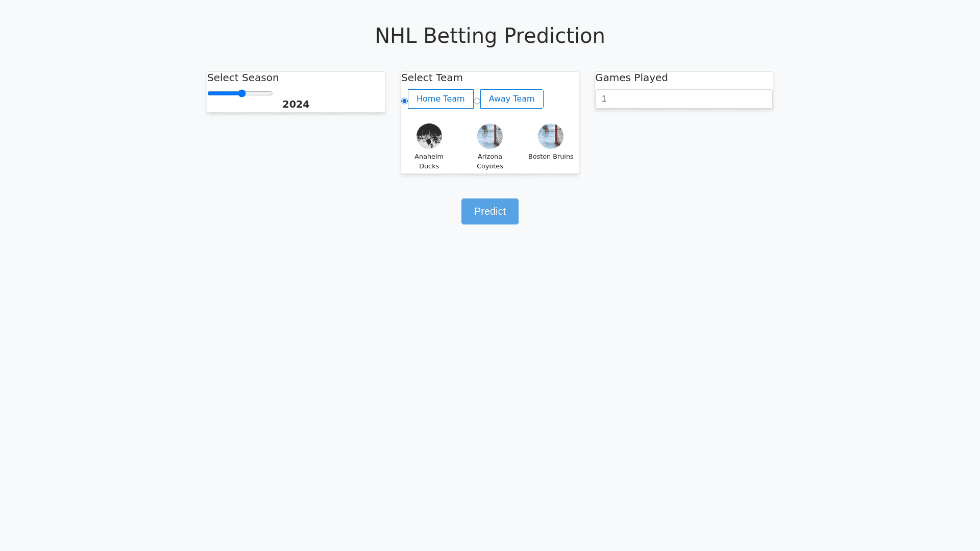Click the Select Team label
This screenshot has height=551, width=980.
[432, 78]
